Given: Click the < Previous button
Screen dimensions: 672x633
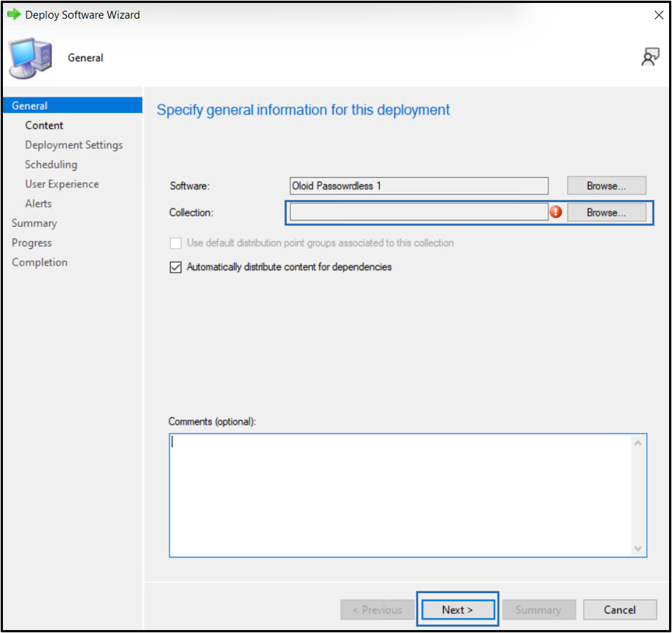Looking at the screenshot, I should 377,609.
